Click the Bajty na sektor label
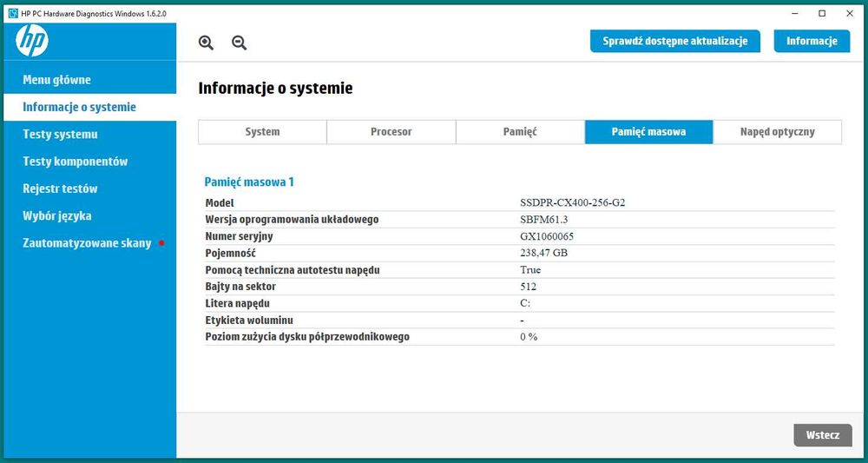The image size is (868, 463). pyautogui.click(x=240, y=287)
